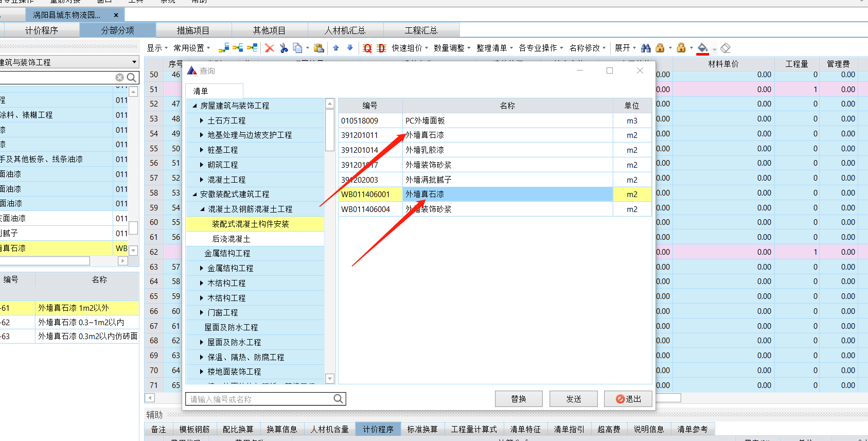Close the 涡阳县城东物流园 document tab
The width and height of the screenshot is (868, 441).
coord(116,15)
